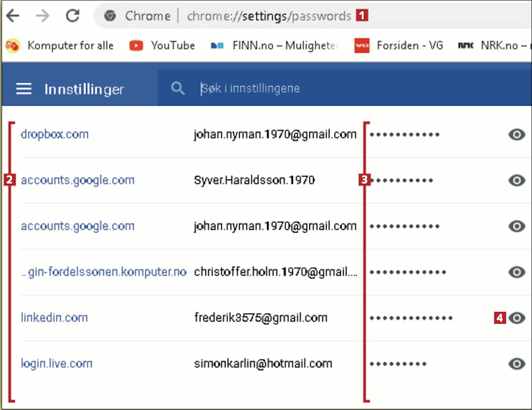Screen dimensions: 532x410
Task: Click the YouTube bookmark icon
Action: pos(136,46)
